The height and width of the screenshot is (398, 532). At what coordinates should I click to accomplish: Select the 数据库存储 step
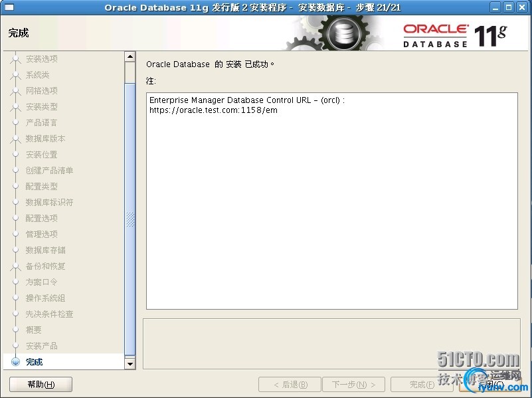coord(45,250)
